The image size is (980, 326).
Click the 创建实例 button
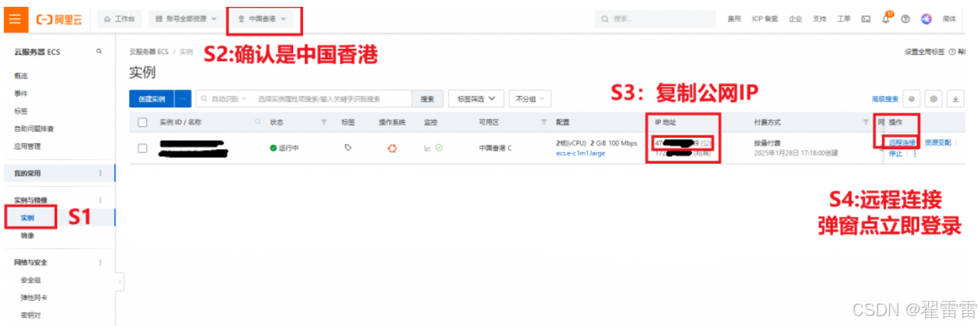pos(152,98)
